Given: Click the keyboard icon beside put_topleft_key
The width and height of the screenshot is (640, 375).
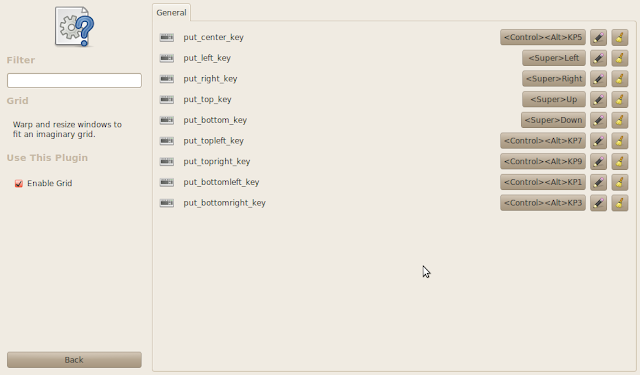Looking at the screenshot, I should pos(167,141).
